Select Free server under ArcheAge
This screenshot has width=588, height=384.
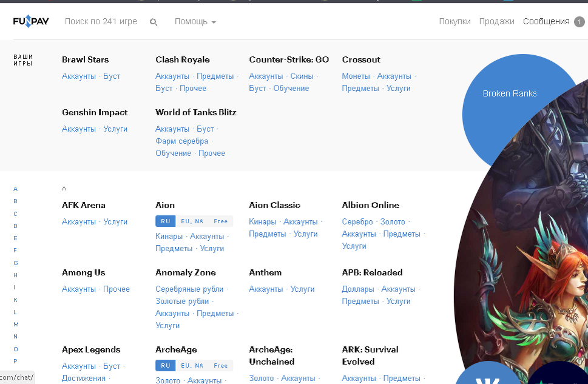tap(220, 366)
